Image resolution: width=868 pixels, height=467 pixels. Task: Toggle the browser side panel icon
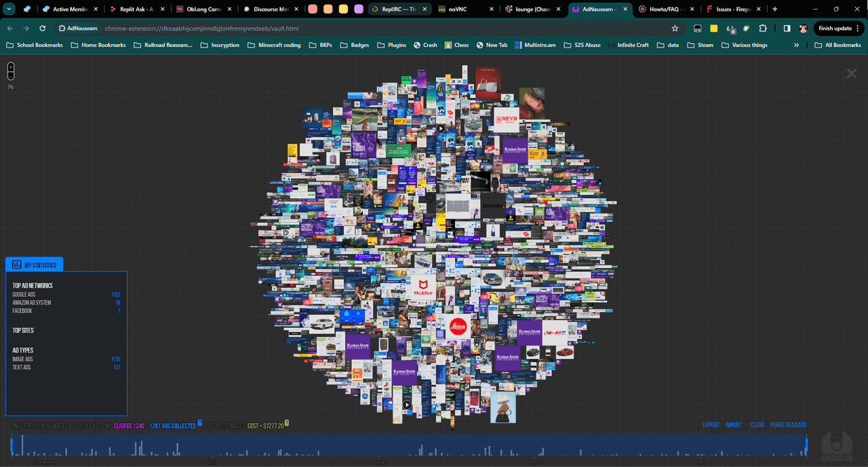click(787, 29)
